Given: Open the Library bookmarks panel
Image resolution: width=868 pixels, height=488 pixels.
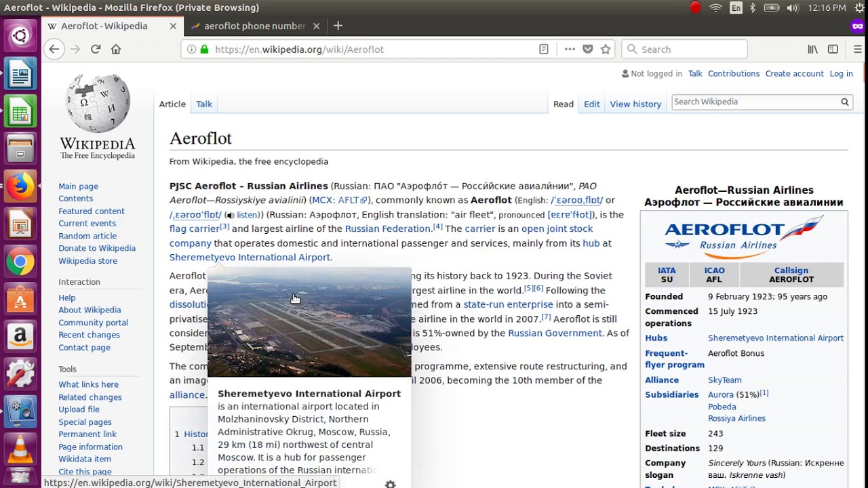Looking at the screenshot, I should click(x=812, y=49).
